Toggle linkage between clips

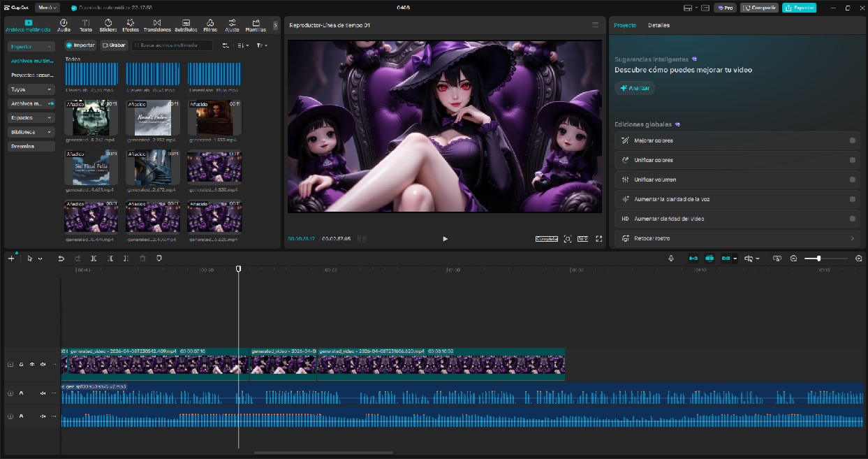coord(726,258)
